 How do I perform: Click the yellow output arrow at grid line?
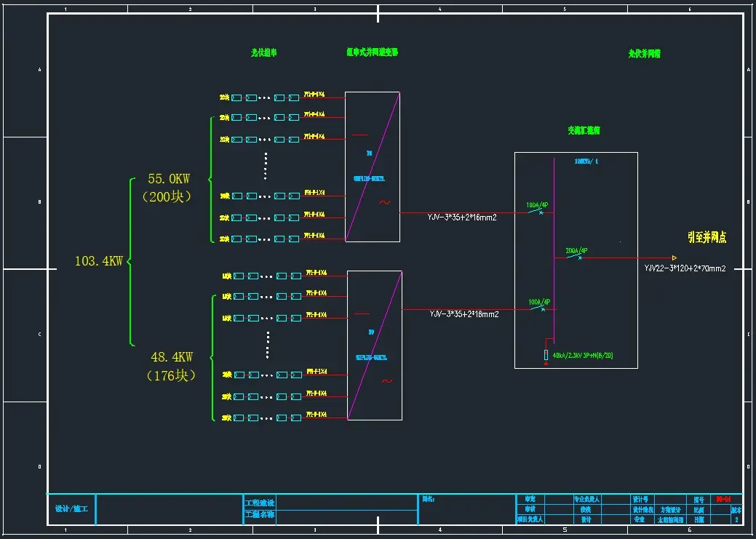[675, 257]
